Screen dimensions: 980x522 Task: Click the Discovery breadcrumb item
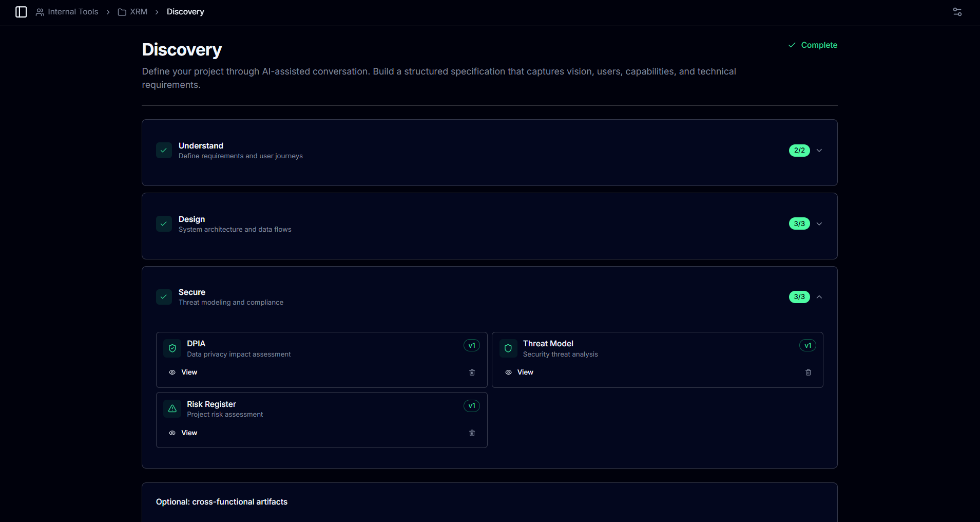(x=185, y=12)
